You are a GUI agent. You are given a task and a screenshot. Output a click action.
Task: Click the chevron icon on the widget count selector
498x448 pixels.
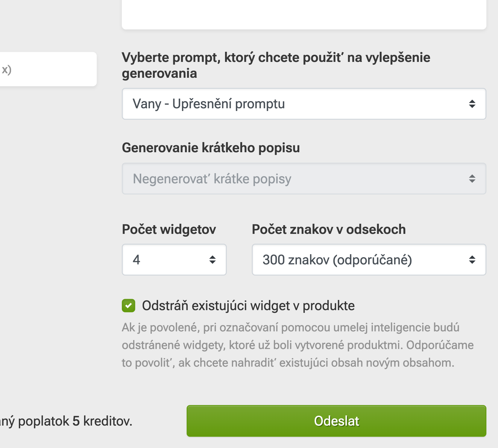212,260
